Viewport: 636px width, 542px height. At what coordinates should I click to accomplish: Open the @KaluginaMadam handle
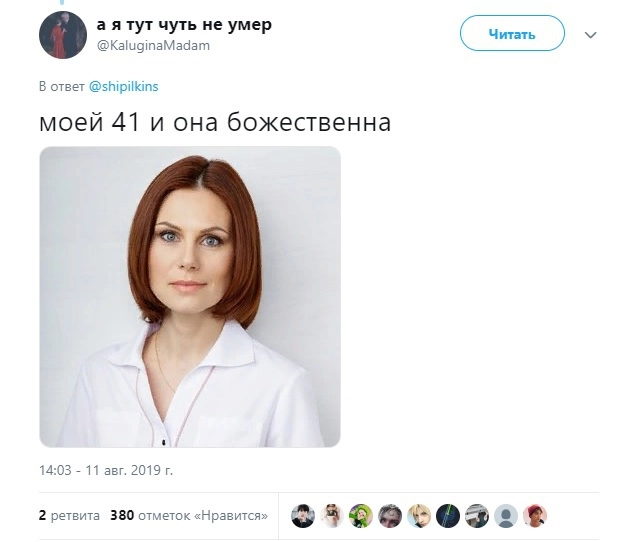[x=153, y=45]
